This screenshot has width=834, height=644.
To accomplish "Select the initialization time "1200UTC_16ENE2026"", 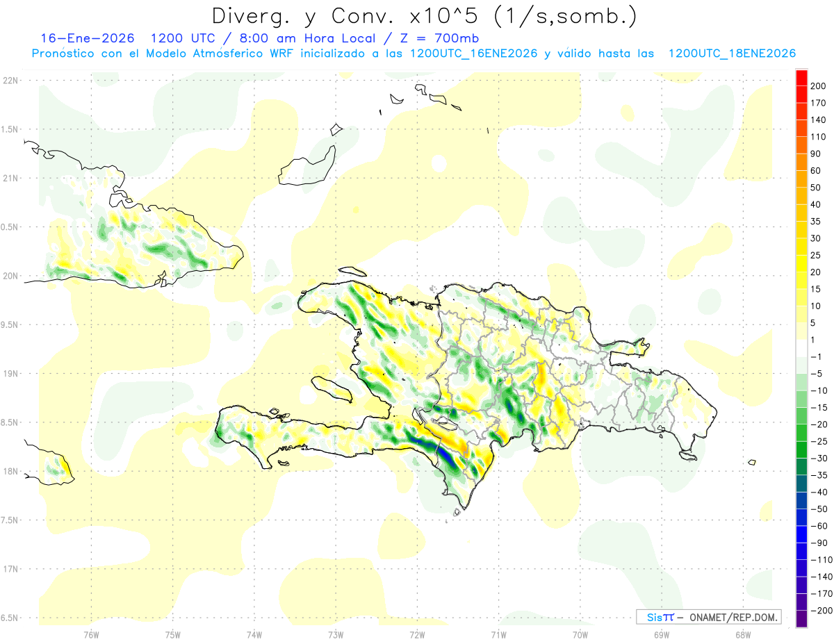I will click(473, 53).
